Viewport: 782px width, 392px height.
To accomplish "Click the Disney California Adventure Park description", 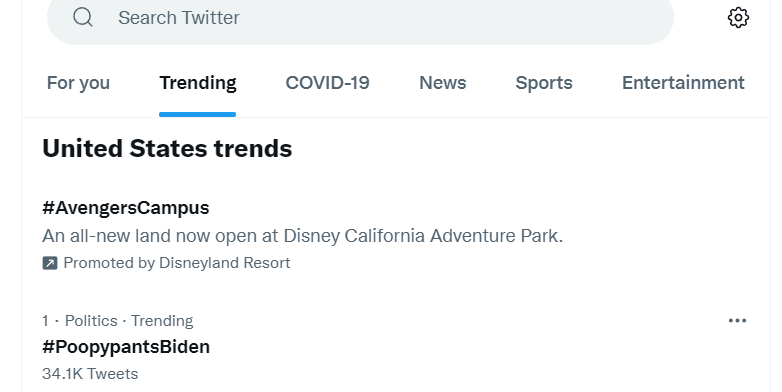I will pos(303,235).
